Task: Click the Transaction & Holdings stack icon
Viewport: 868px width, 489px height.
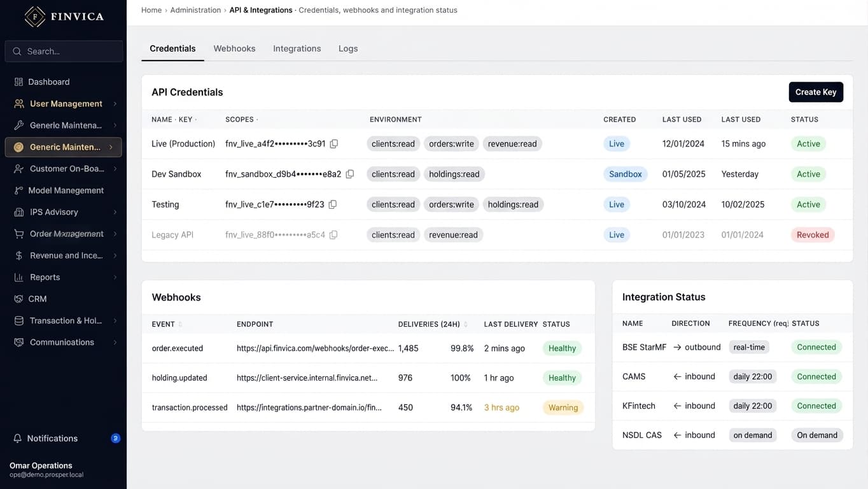Action: pyautogui.click(x=18, y=320)
